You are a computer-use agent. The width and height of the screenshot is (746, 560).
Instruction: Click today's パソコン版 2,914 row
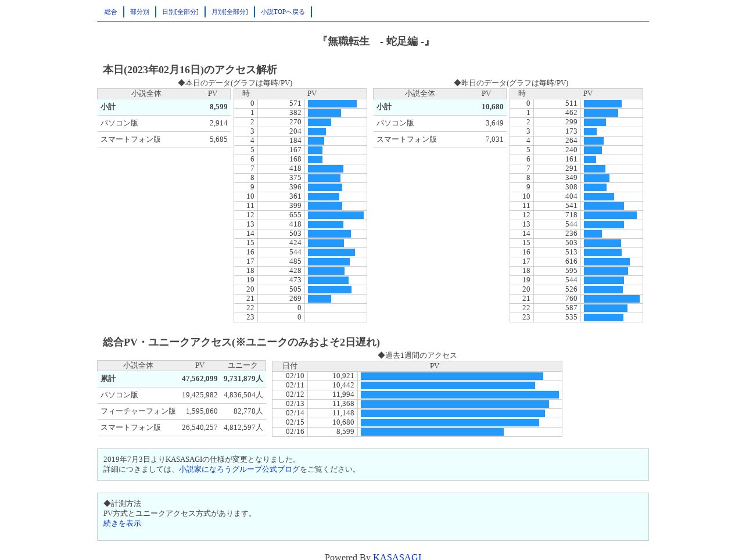pyautogui.click(x=164, y=123)
